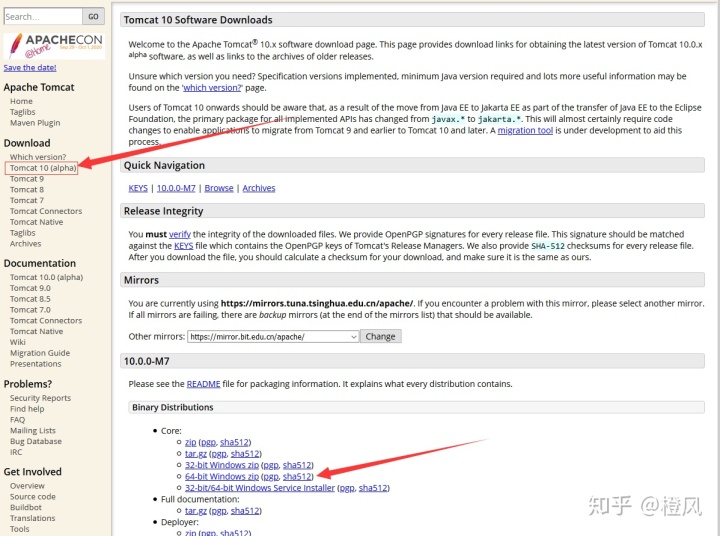Open Tomcat 10.0 (alpha) documentation

(x=46, y=277)
